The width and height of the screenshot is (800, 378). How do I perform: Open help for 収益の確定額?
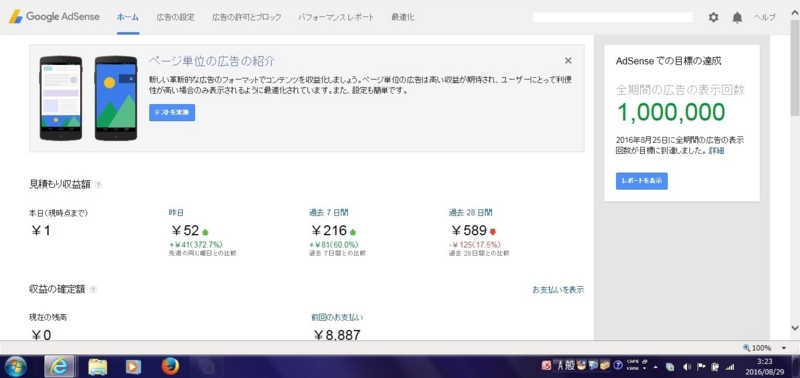click(x=93, y=290)
